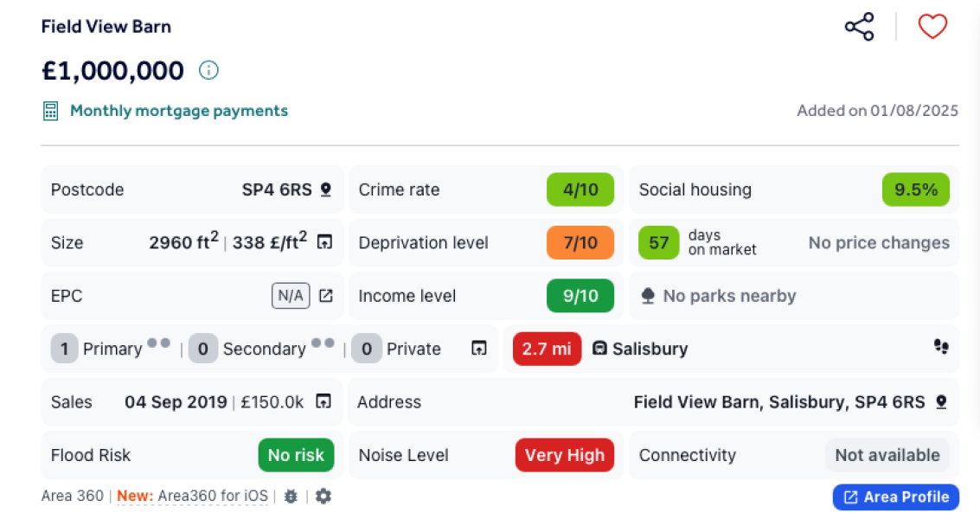
Task: Expand the size details popup icon
Action: (x=324, y=242)
